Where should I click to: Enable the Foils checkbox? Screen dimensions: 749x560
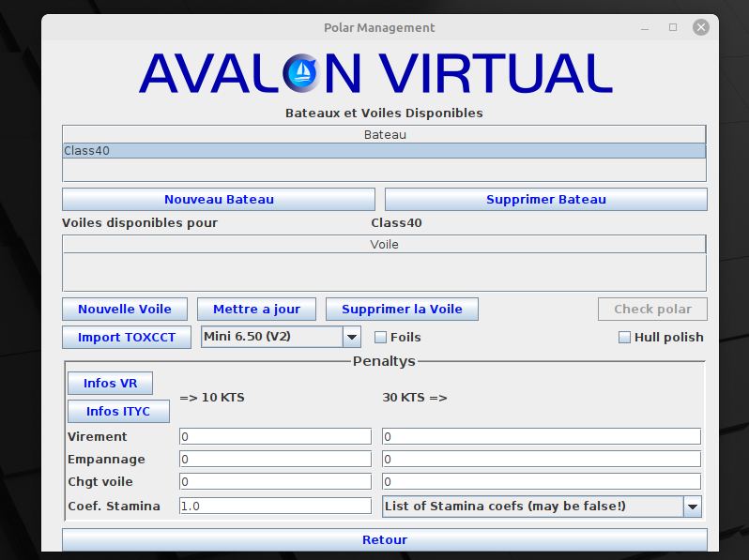tap(381, 338)
